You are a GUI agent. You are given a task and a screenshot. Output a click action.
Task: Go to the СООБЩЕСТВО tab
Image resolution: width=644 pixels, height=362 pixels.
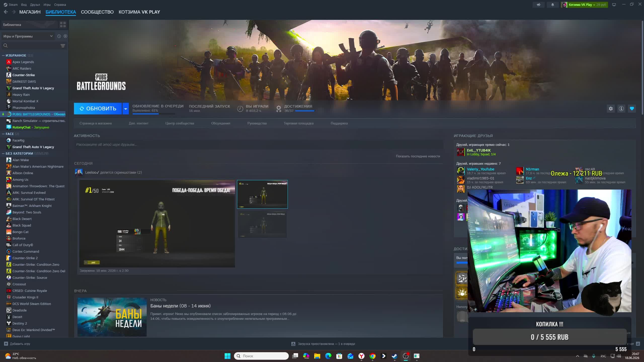click(97, 12)
